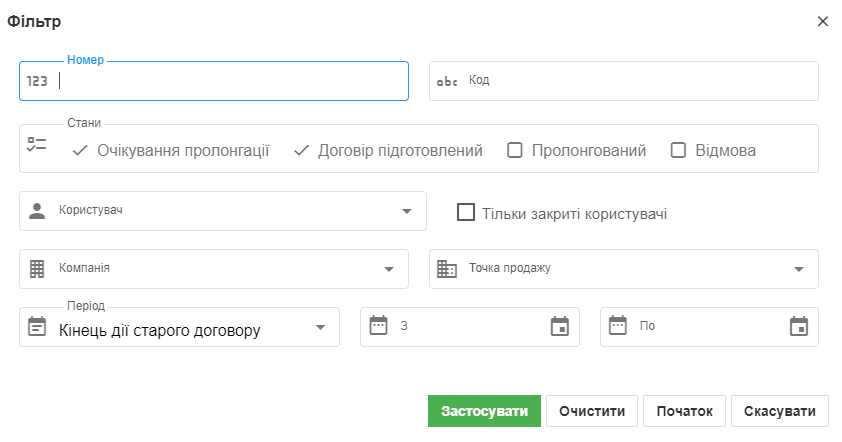
Task: Click the building grid icon in Компанія field
Action: pyautogui.click(x=37, y=269)
